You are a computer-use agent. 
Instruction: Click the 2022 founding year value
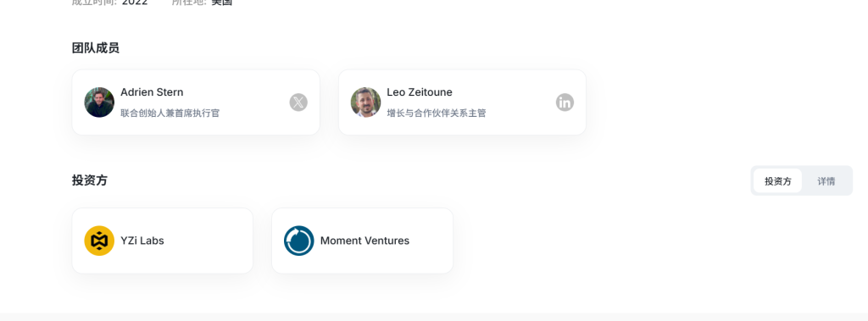pos(135,3)
